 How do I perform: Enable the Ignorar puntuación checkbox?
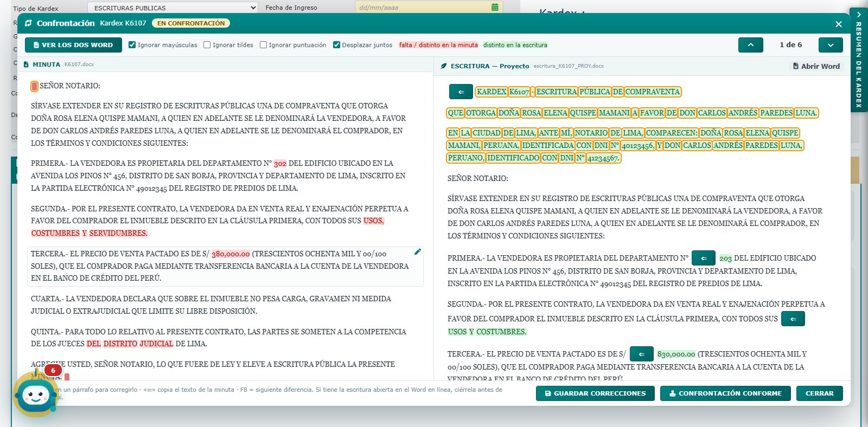tap(263, 45)
